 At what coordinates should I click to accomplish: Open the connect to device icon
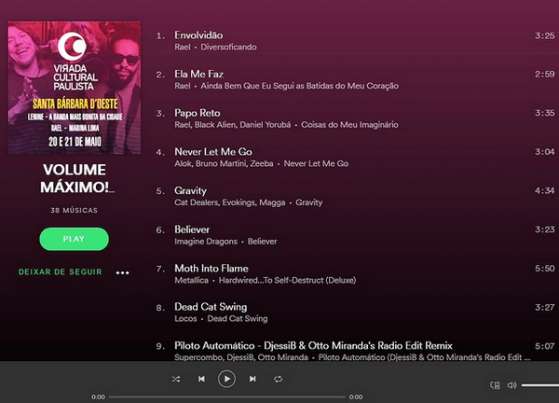click(495, 385)
